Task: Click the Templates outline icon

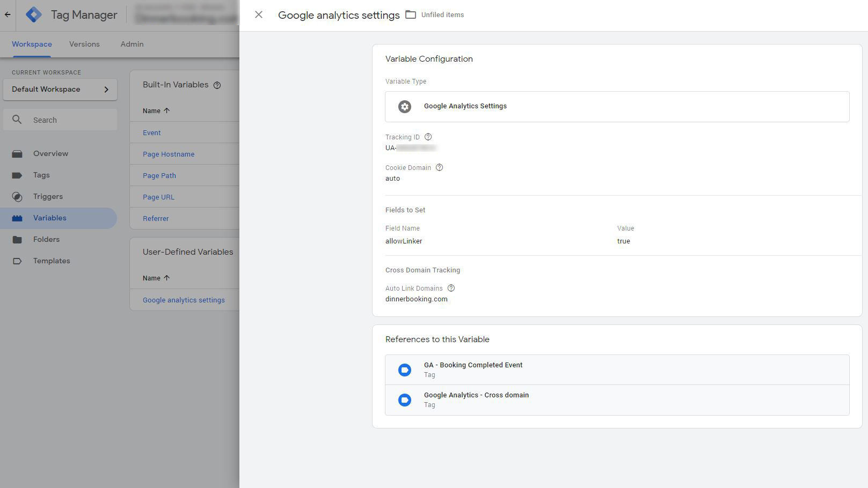Action: [17, 261]
